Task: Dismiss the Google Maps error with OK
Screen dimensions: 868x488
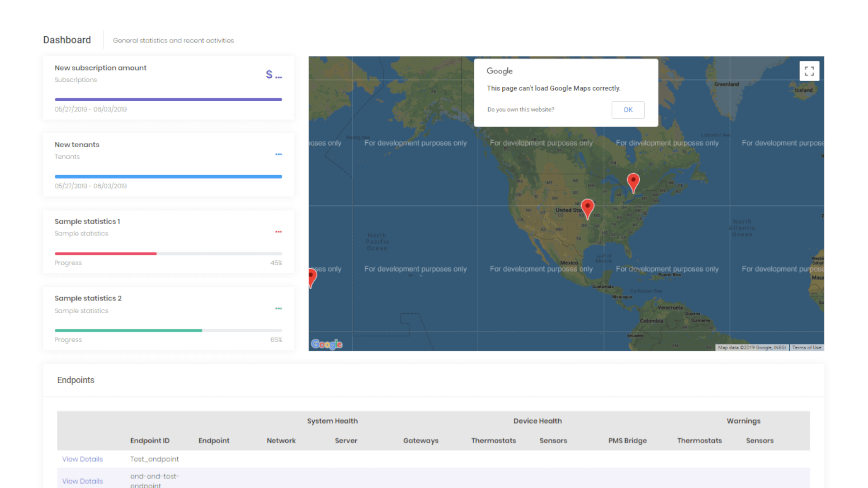Action: click(628, 110)
